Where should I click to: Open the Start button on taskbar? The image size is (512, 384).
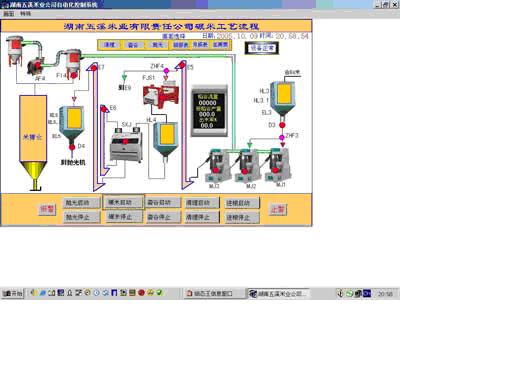13,293
